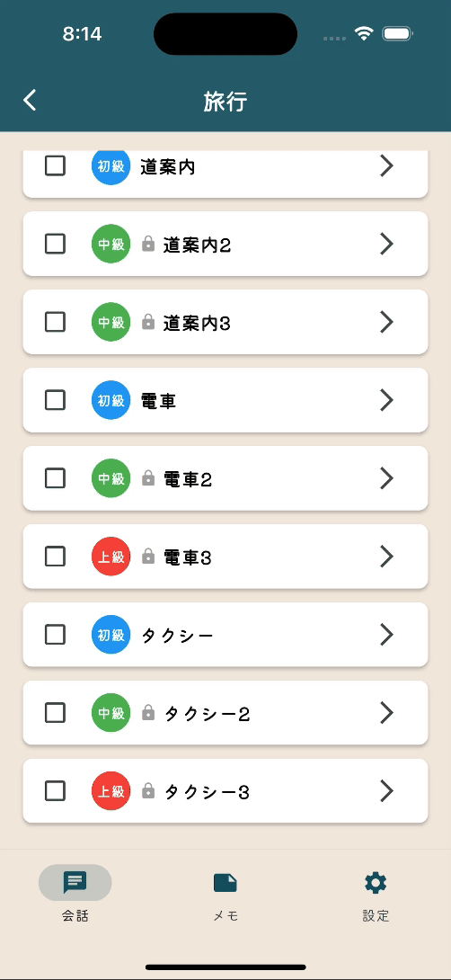451x980 pixels.
Task: Open the 設定 gear icon
Action: click(376, 883)
